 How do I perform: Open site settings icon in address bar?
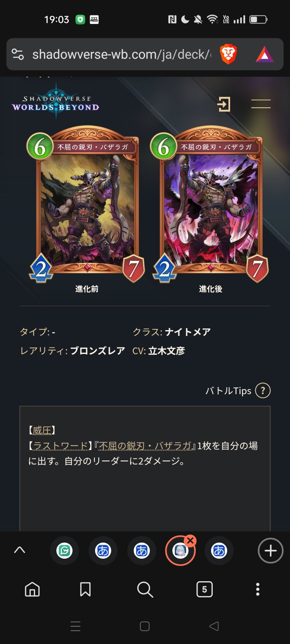coord(18,54)
